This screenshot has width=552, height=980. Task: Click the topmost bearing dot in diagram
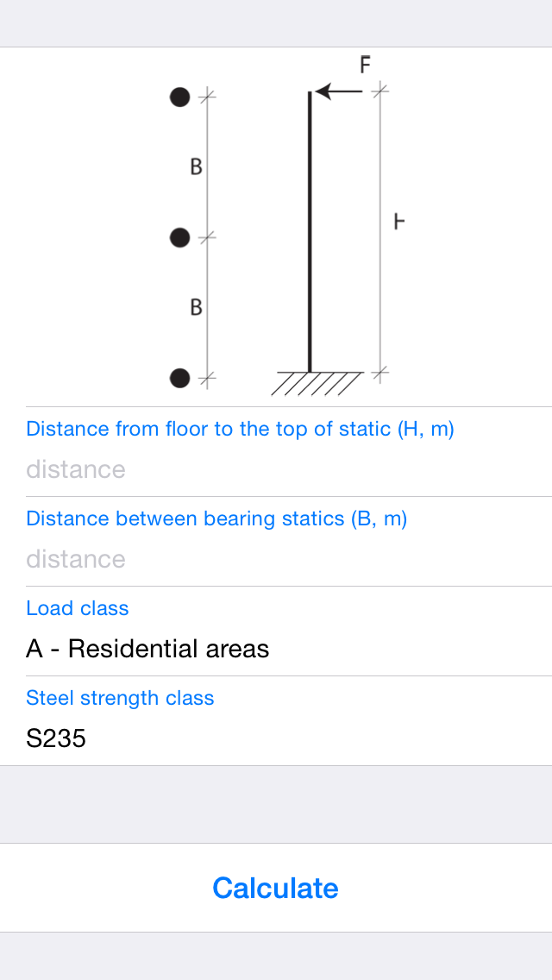tap(179, 97)
